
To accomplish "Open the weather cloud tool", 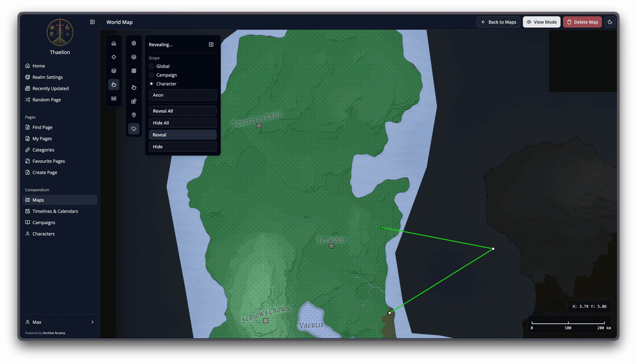I will [134, 129].
